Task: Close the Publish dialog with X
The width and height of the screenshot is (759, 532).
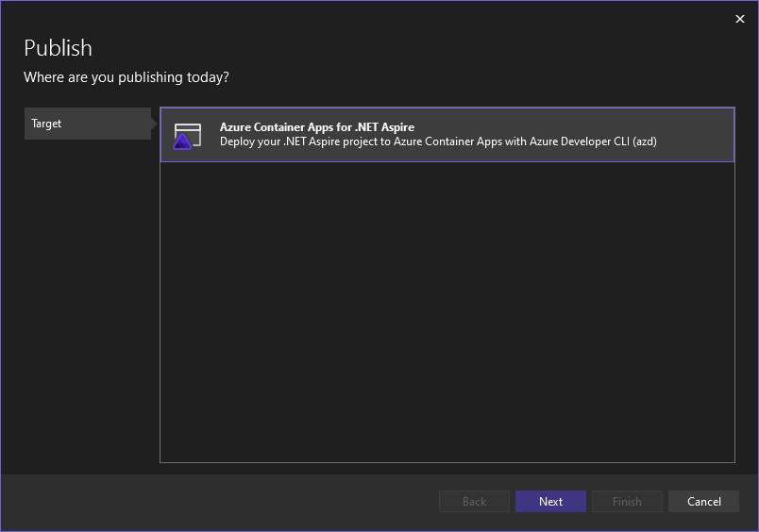Action: [739, 19]
